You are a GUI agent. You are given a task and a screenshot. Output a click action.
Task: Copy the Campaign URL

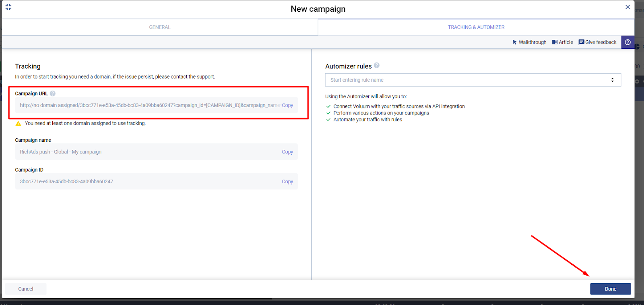pyautogui.click(x=287, y=105)
